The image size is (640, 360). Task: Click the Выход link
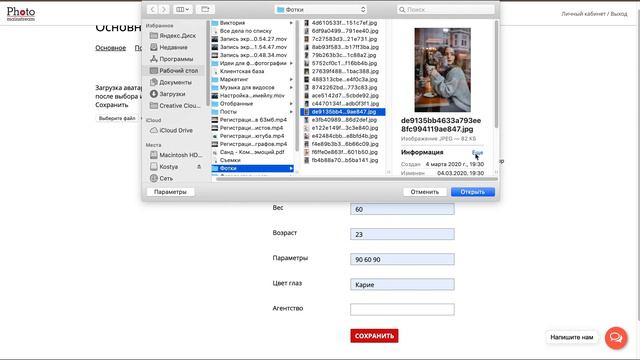[x=619, y=14]
